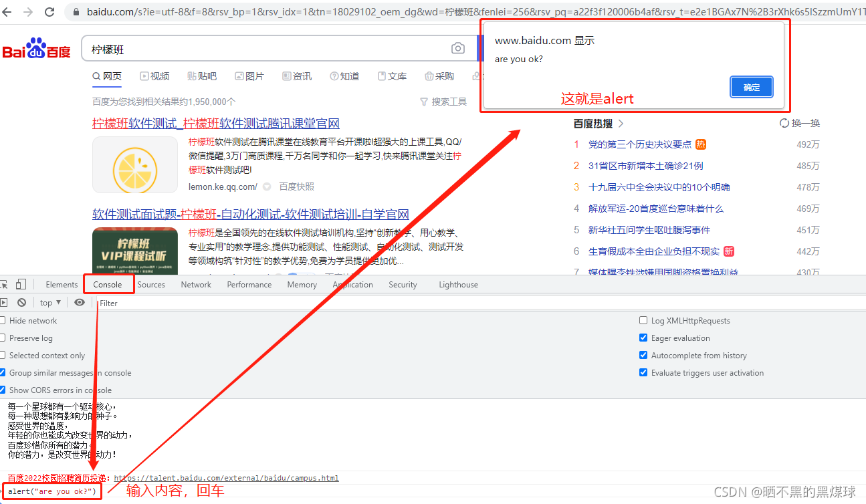Image resolution: width=866 pixels, height=504 pixels.
Task: Switch to 知道 search category
Action: (344, 76)
